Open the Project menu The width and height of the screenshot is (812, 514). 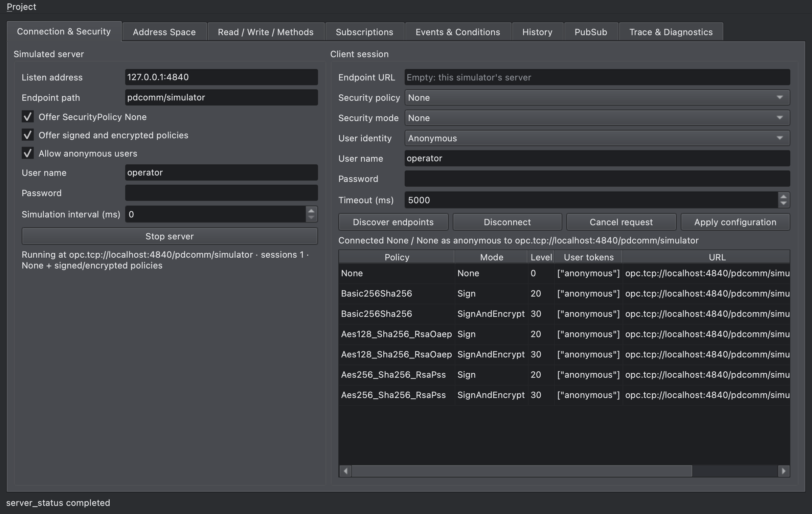pyautogui.click(x=21, y=7)
